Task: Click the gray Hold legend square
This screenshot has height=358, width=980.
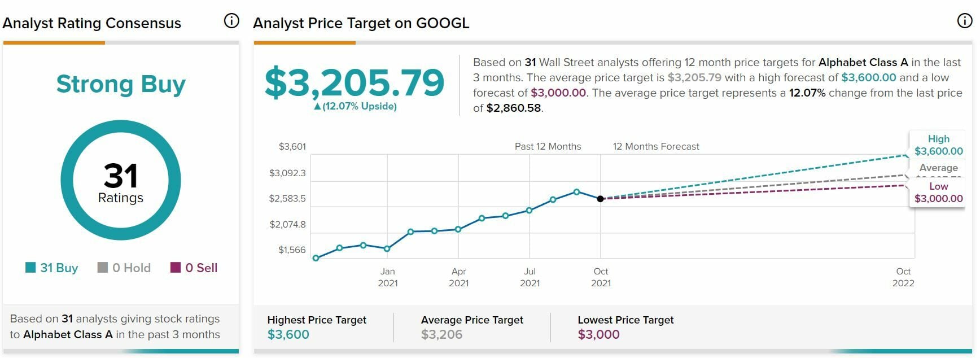Action: coord(102,268)
